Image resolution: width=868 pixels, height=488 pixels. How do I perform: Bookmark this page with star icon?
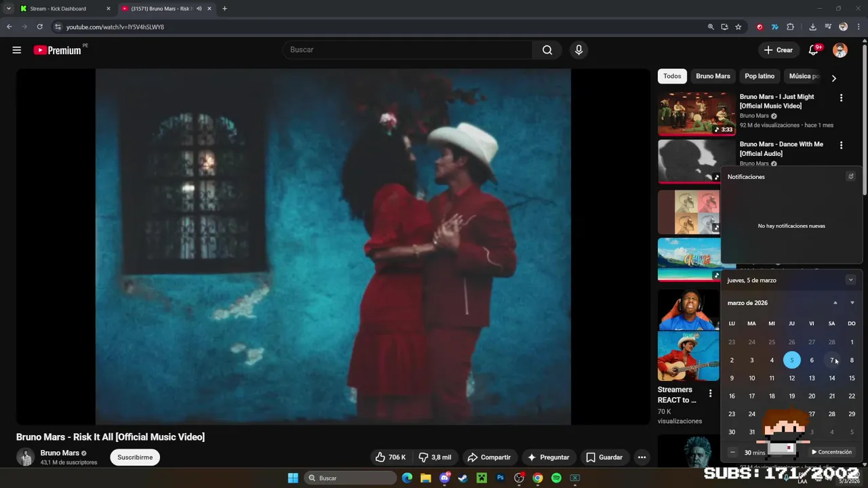pos(738,26)
